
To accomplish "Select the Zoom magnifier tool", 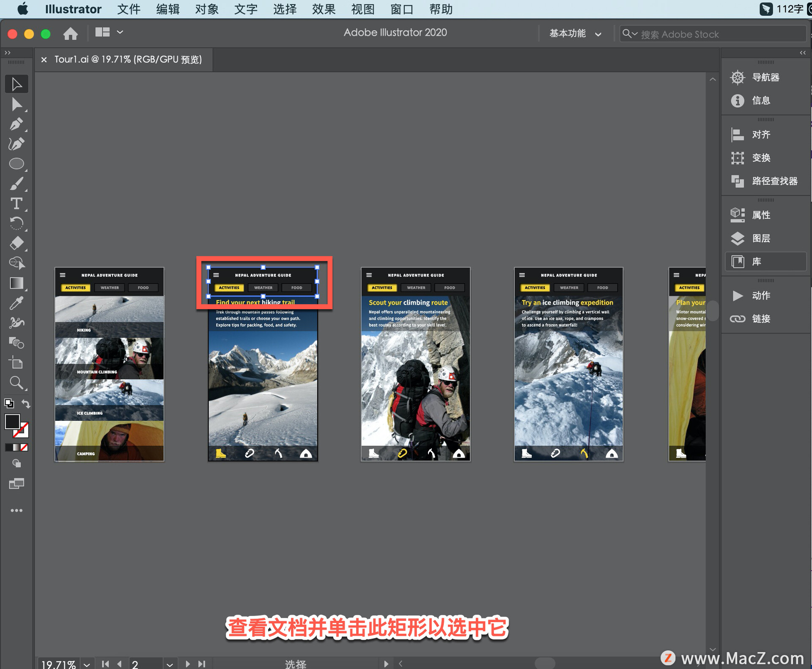I will pyautogui.click(x=16, y=383).
